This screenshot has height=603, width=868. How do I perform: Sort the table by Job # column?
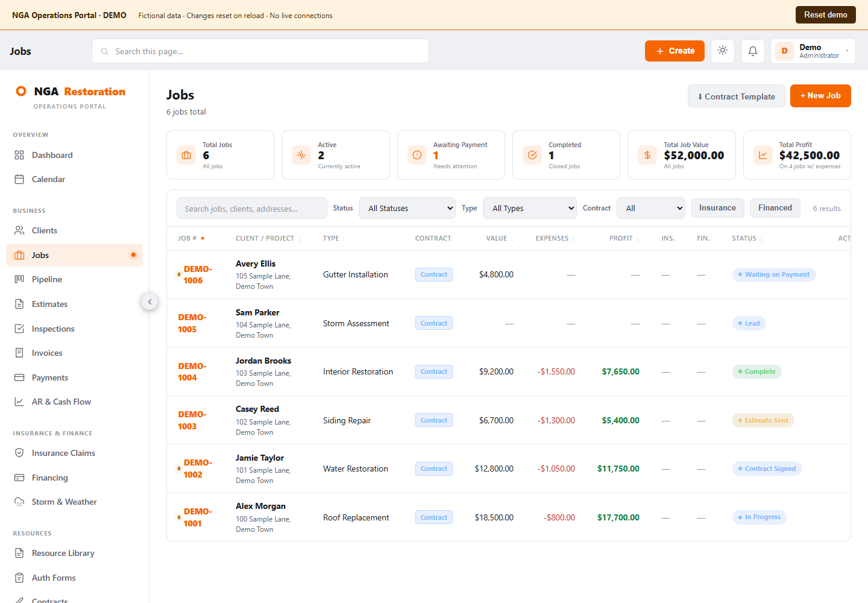tap(191, 238)
